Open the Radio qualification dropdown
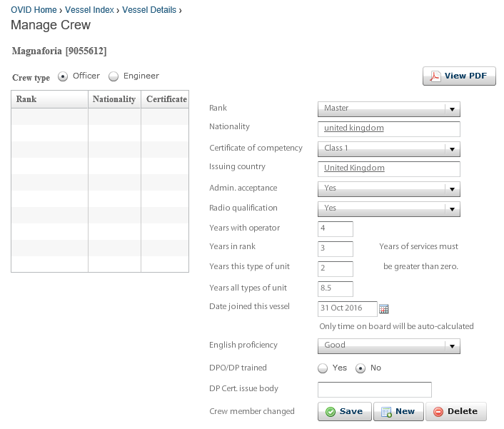The height and width of the screenshot is (429, 504). click(x=388, y=209)
